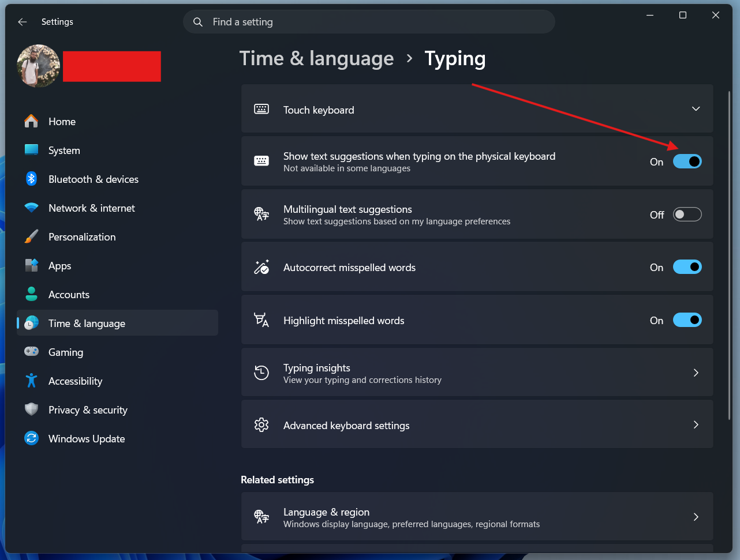Screen dimensions: 740x560
Task: Click 'Windows display language, preferred languages' description
Action: 412,524
